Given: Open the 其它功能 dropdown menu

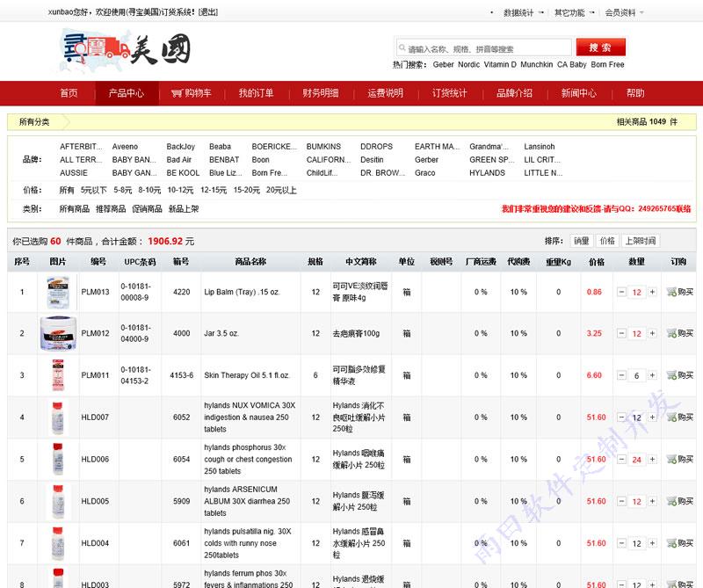Looking at the screenshot, I should tap(574, 12).
